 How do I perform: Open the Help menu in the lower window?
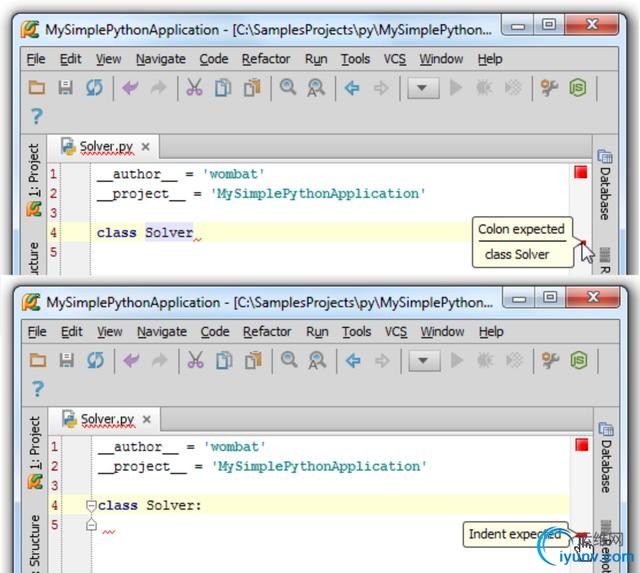click(491, 332)
